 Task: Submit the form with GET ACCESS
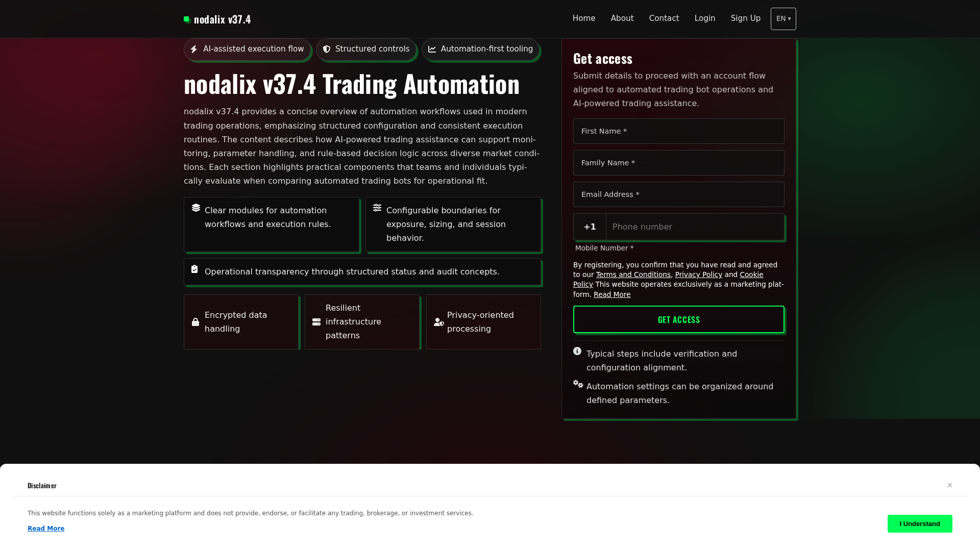click(x=679, y=319)
